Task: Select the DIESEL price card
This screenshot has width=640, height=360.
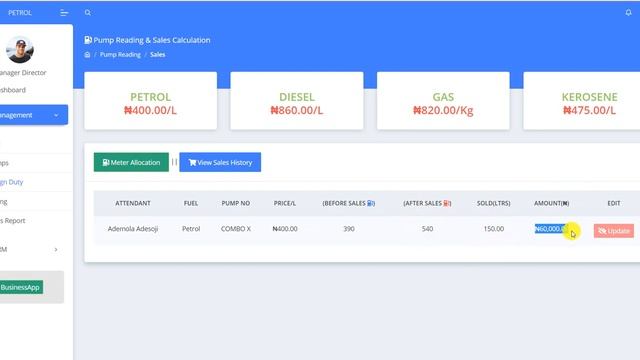Action: [297, 101]
